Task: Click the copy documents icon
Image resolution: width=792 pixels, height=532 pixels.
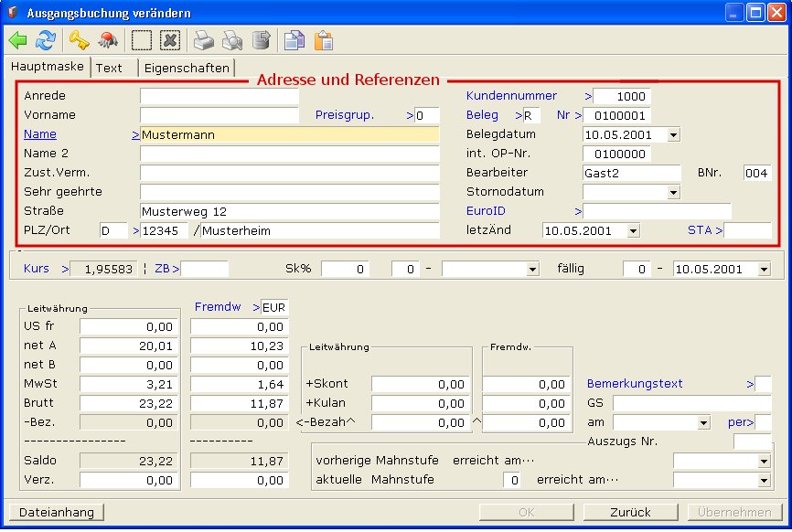Action: pos(294,40)
